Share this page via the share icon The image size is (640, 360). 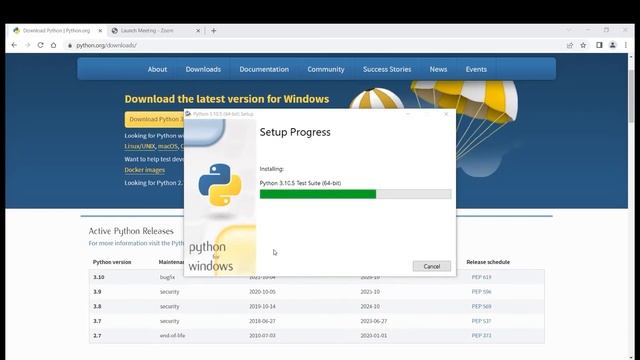pyautogui.click(x=570, y=45)
